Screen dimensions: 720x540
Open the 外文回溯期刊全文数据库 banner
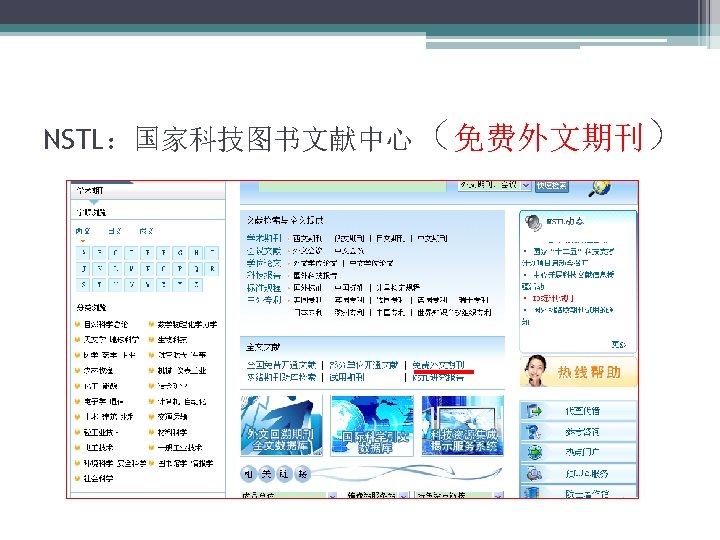click(x=281, y=426)
